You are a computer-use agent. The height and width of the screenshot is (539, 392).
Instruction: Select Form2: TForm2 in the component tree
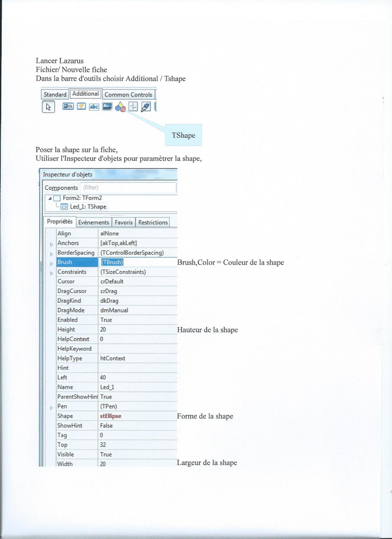click(x=82, y=198)
